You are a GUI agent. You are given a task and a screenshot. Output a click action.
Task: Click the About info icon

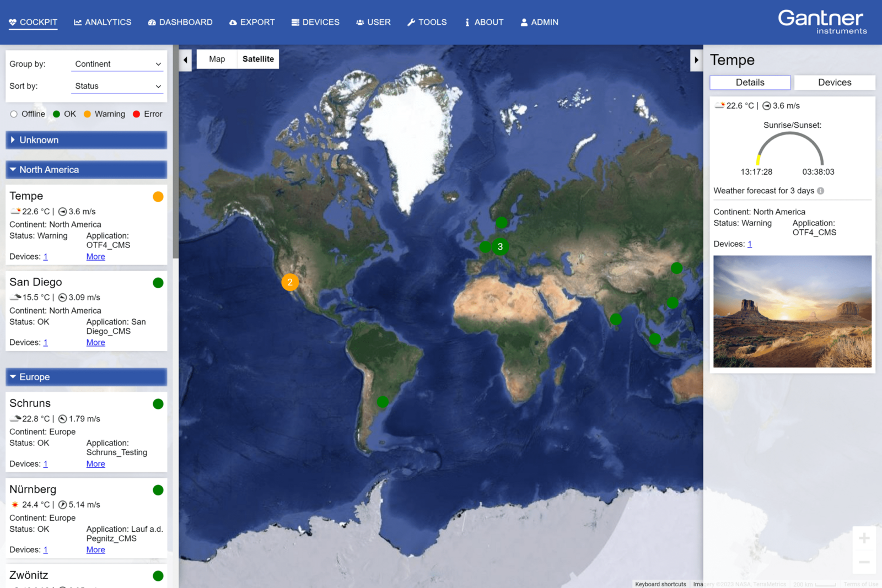(x=467, y=23)
